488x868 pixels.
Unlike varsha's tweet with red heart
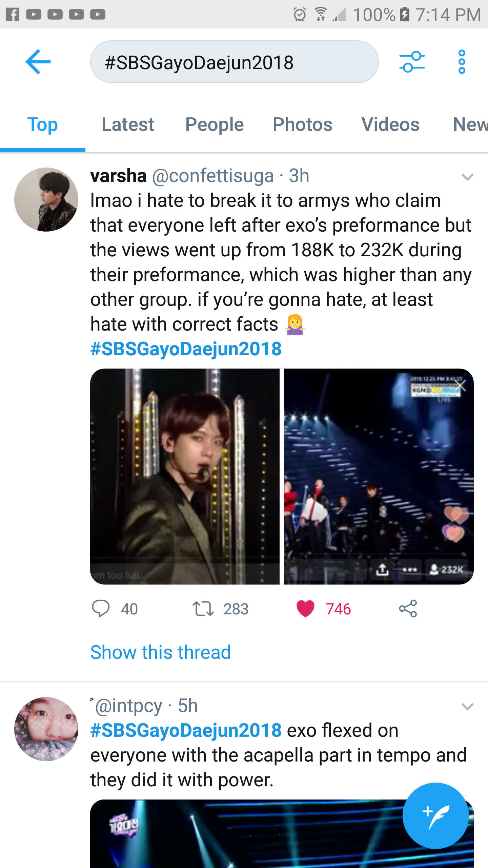[306, 609]
